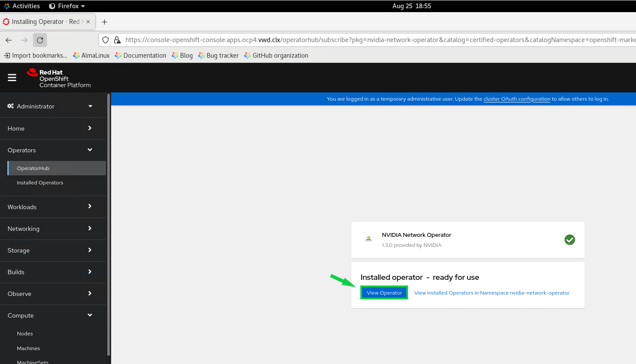This screenshot has width=636, height=364.
Task: Open the Firefox application menu
Action: click(67, 6)
